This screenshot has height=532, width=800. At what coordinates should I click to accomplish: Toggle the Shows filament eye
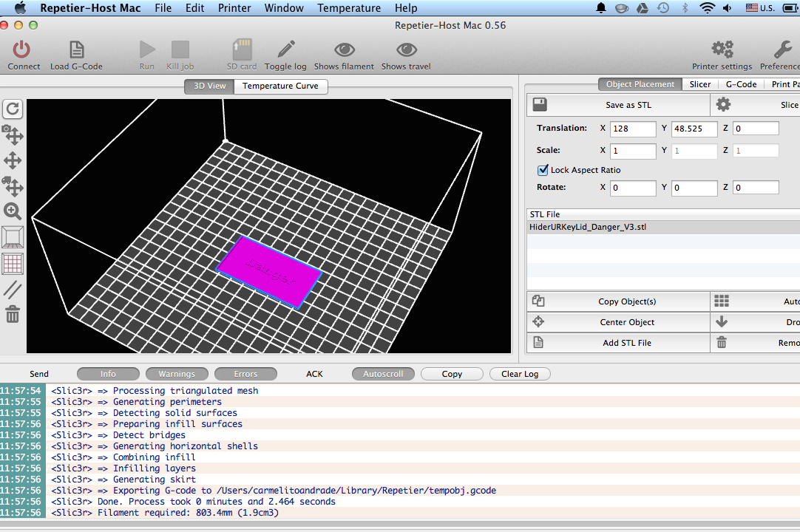click(345, 50)
